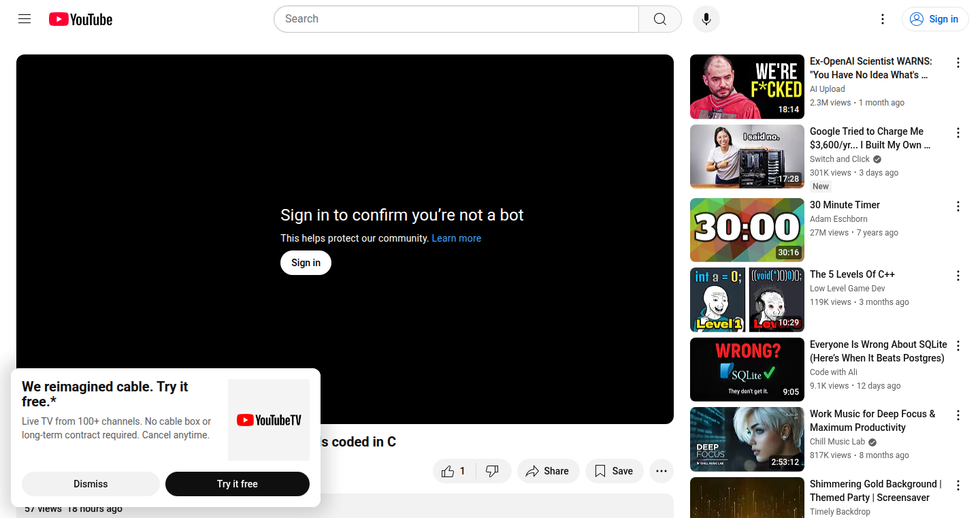Viewport: 980px width, 518px height.
Task: Go to YouTube home via logo
Action: click(x=80, y=19)
